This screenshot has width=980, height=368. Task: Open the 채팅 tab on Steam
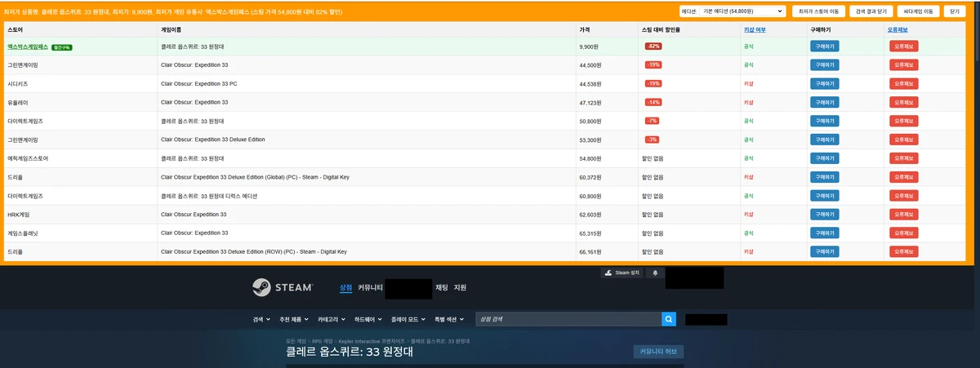(x=441, y=288)
